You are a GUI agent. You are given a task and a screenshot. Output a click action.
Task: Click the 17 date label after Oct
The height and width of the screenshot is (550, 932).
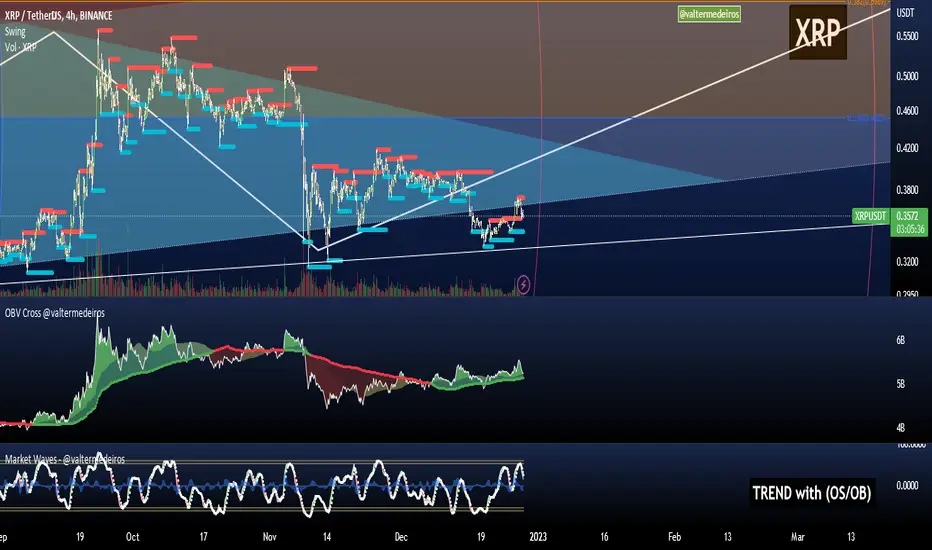point(203,537)
